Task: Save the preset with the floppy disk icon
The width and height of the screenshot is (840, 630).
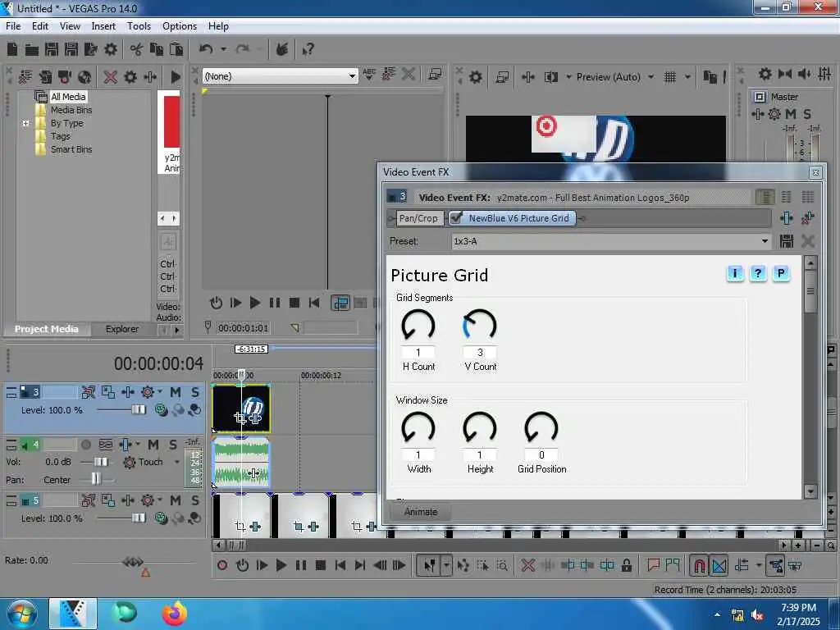Action: click(x=786, y=241)
